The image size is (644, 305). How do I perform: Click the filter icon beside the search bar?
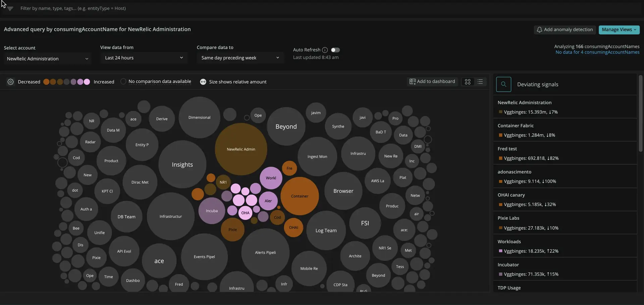coord(10,8)
